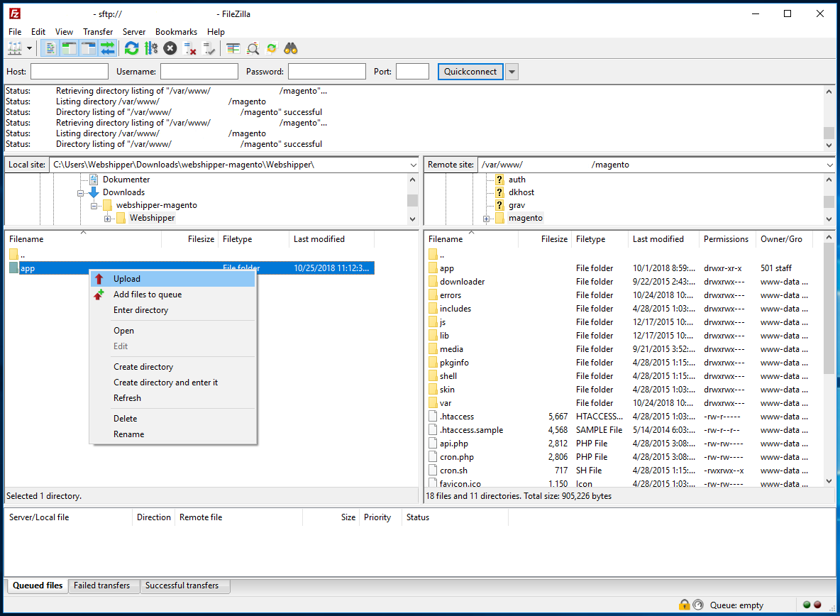This screenshot has height=616, width=840.
Task: Open the directory listing filters dialog
Action: point(233,48)
